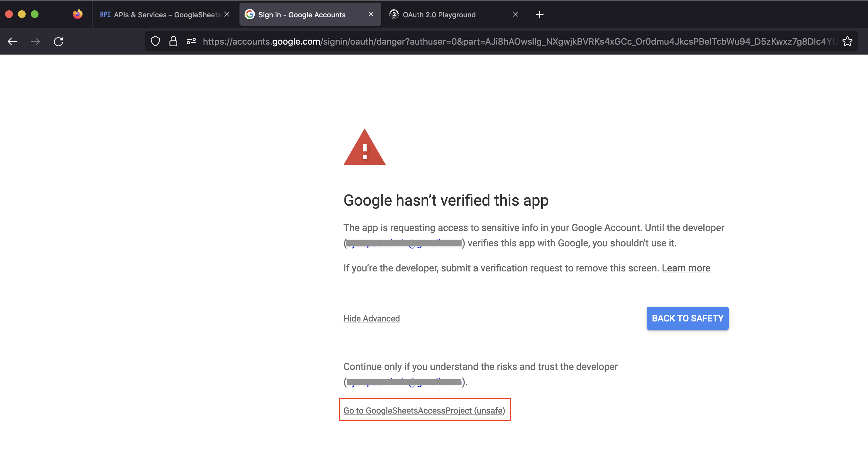Viewport: 868px width, 453px height.
Task: Click Hide Advanced link
Action: pos(371,318)
